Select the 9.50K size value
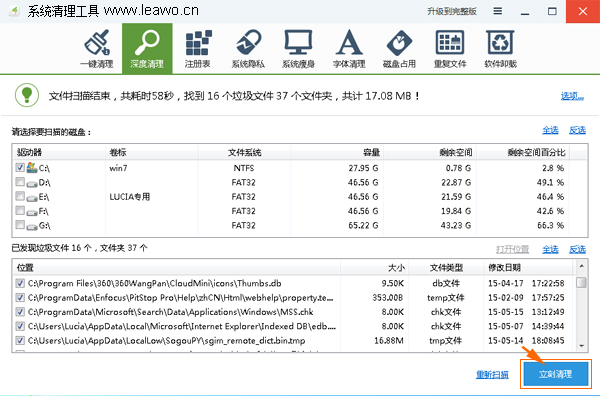This screenshot has width=600, height=396. coord(392,283)
